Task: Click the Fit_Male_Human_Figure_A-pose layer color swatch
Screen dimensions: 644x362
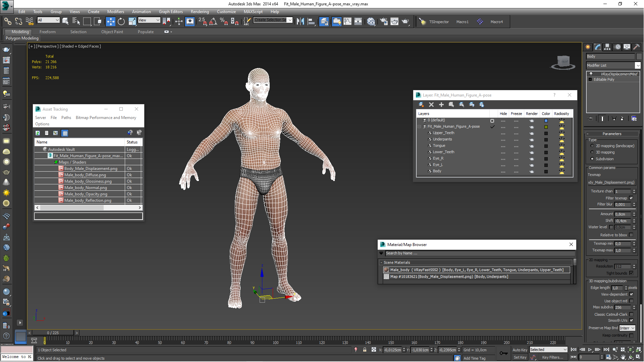Action: coord(546,127)
